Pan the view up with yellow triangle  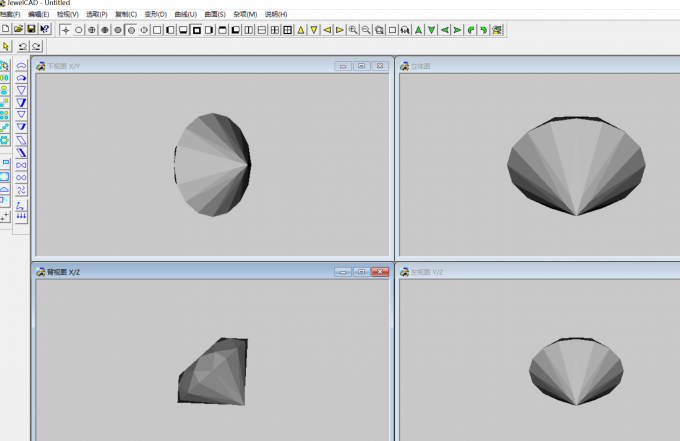pyautogui.click(x=301, y=30)
